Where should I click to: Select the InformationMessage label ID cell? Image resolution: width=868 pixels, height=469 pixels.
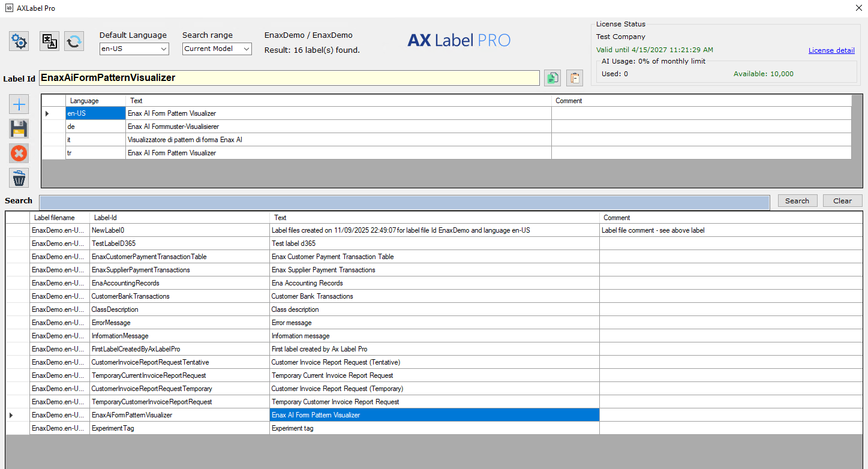click(x=179, y=336)
